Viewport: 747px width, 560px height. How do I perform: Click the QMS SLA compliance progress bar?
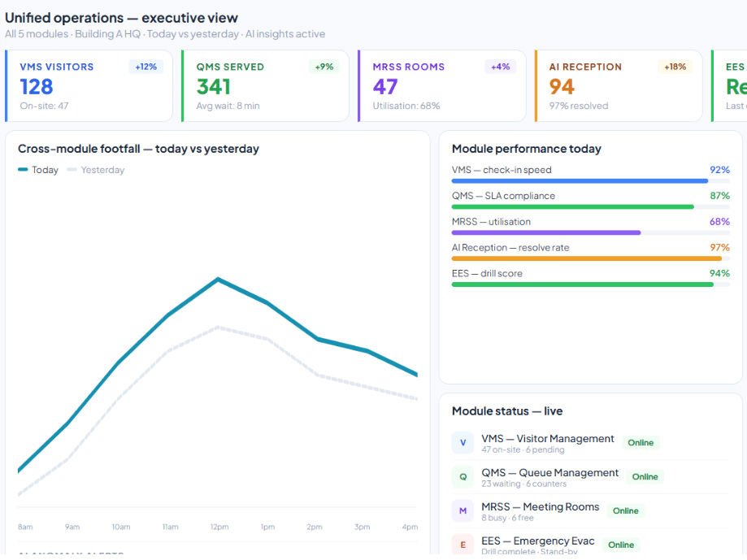coord(591,206)
